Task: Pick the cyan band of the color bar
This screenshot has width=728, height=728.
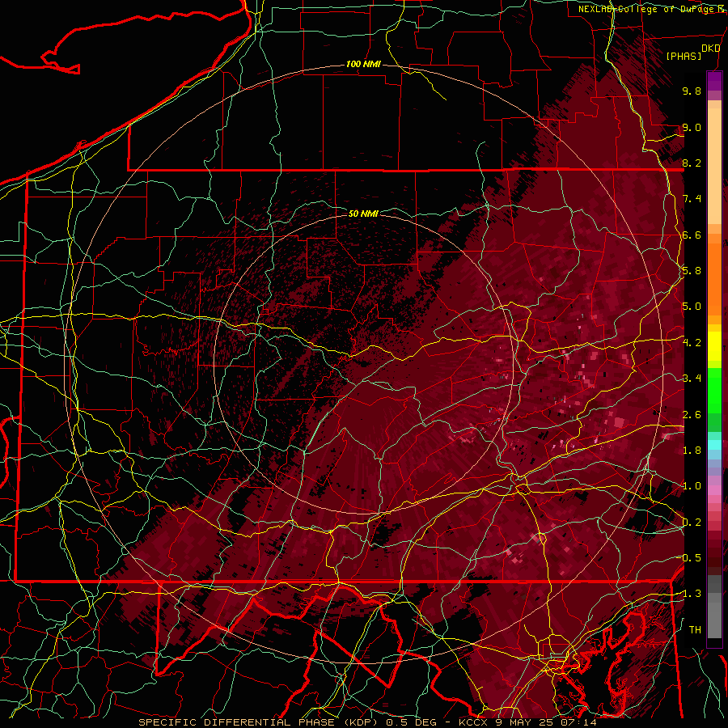Action: 714,445
